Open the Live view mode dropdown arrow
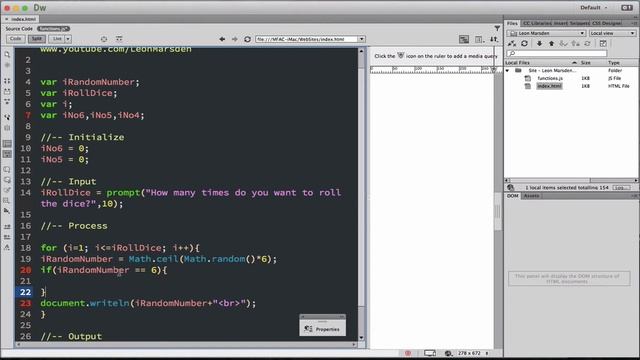 click(68, 39)
